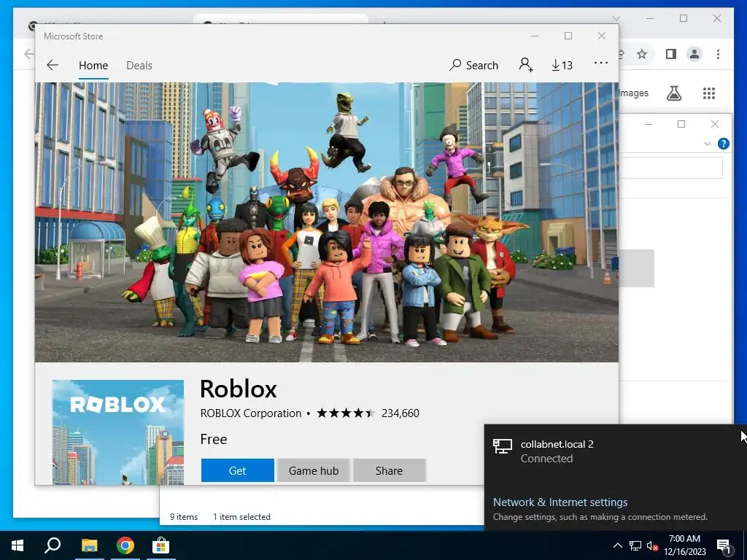Select the collabnet.local 2 network entry

coord(614,451)
